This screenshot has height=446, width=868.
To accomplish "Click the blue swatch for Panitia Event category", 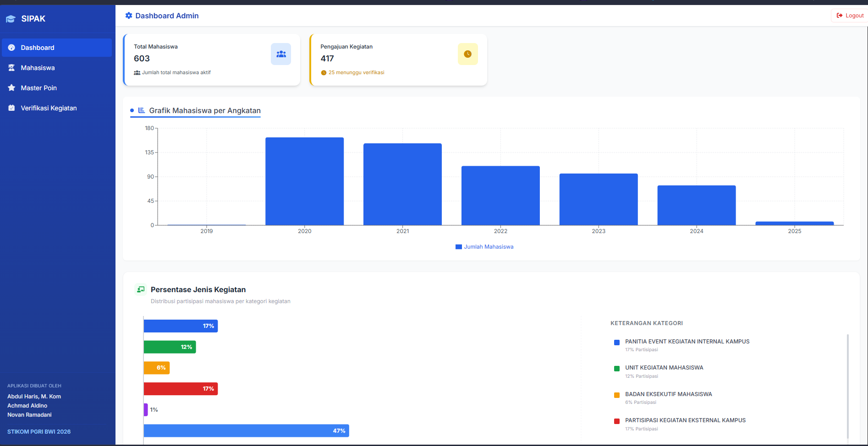I will pyautogui.click(x=617, y=343).
